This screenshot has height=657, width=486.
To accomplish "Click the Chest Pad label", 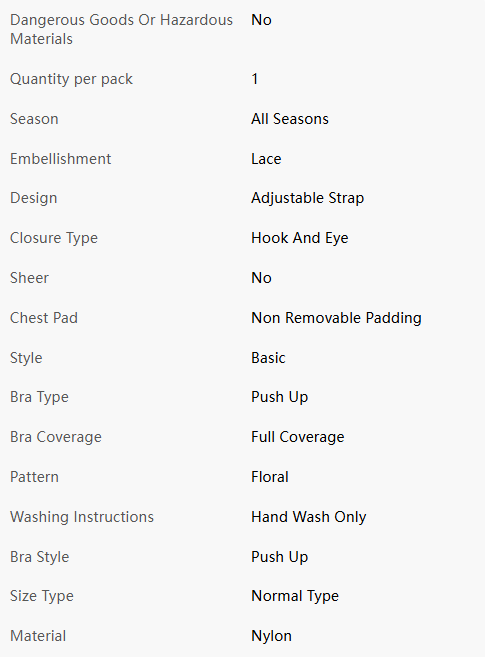I will click(x=44, y=318).
